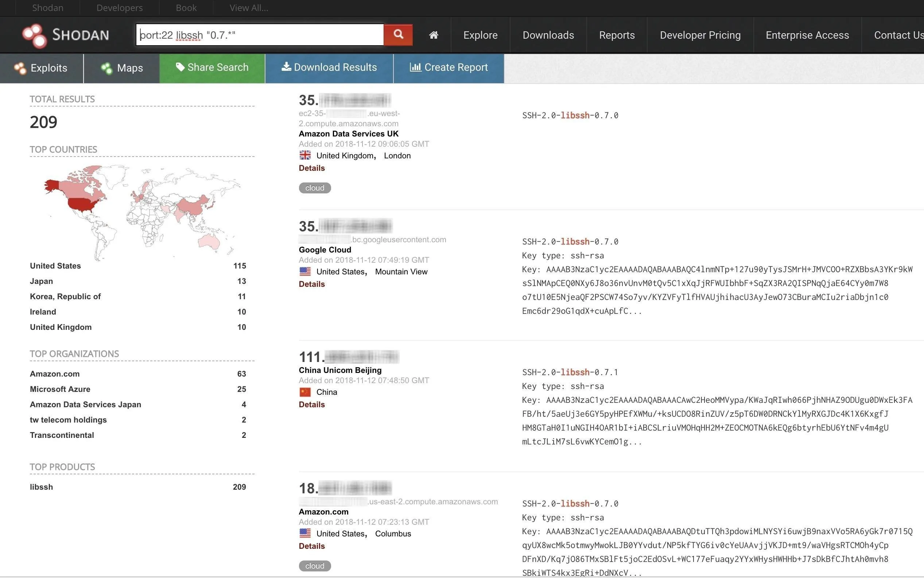Click the US flag beside Columbus
This screenshot has width=924, height=578.
point(305,533)
